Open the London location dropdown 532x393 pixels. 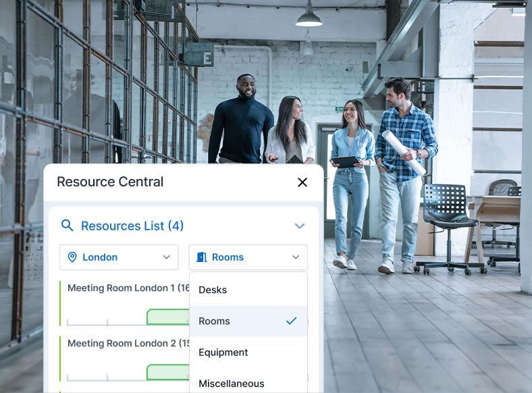coord(119,257)
